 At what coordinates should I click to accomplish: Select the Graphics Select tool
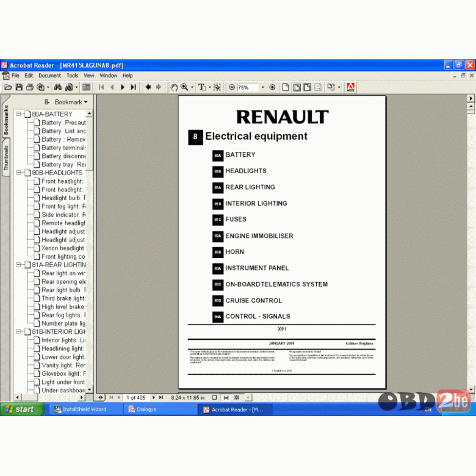[217, 87]
